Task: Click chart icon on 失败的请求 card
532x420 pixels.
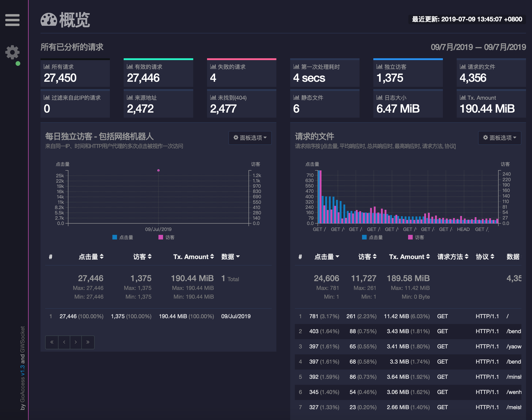Action: [x=213, y=66]
